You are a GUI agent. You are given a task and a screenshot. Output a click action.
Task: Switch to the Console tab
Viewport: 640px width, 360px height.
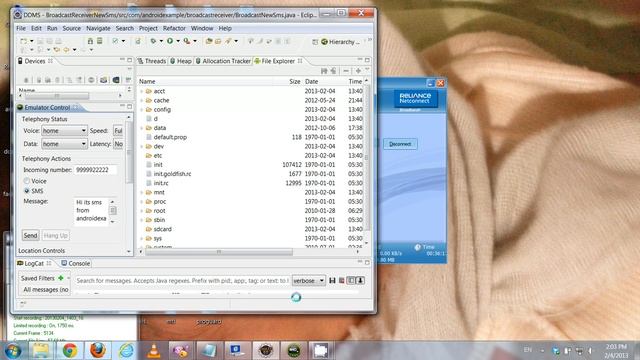[75, 263]
